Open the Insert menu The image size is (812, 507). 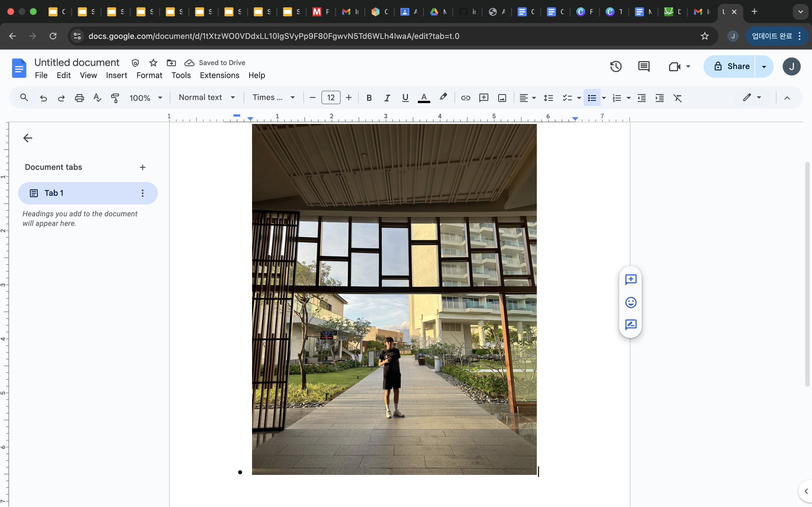[x=116, y=75]
